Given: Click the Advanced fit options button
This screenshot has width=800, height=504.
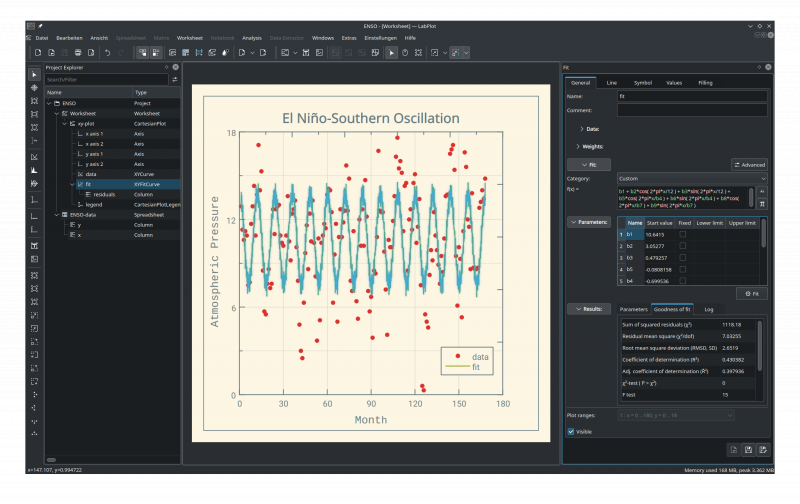Looking at the screenshot, I should point(749,165).
